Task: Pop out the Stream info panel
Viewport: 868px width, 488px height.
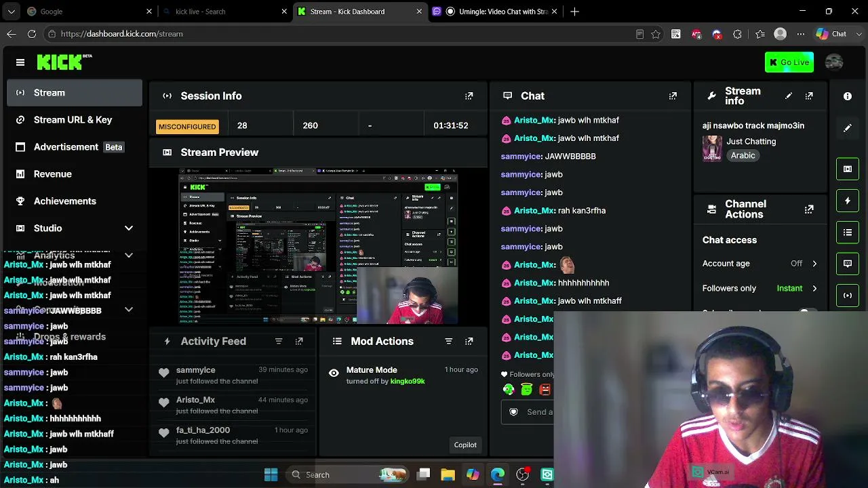Action: 809,96
